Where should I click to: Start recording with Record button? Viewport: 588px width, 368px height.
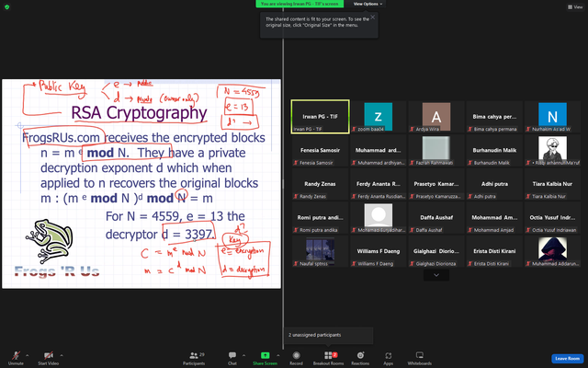coord(296,358)
